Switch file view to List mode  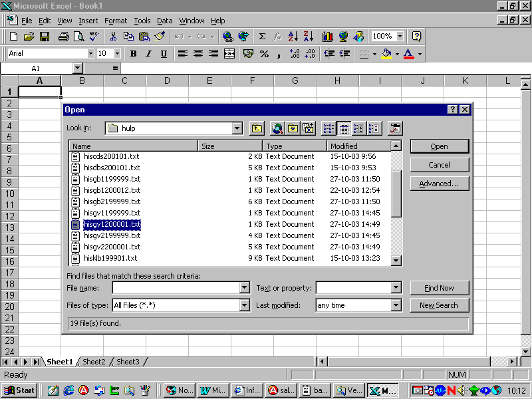point(329,128)
